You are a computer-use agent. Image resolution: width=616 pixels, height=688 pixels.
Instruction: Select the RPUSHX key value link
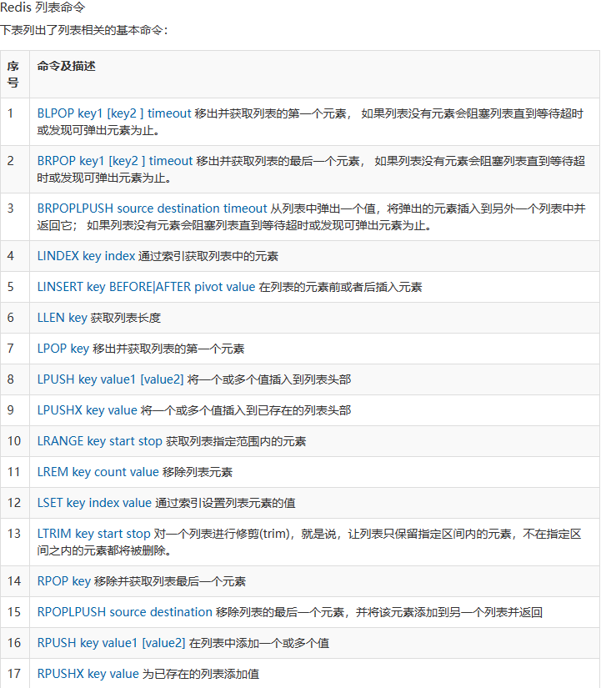point(88,674)
